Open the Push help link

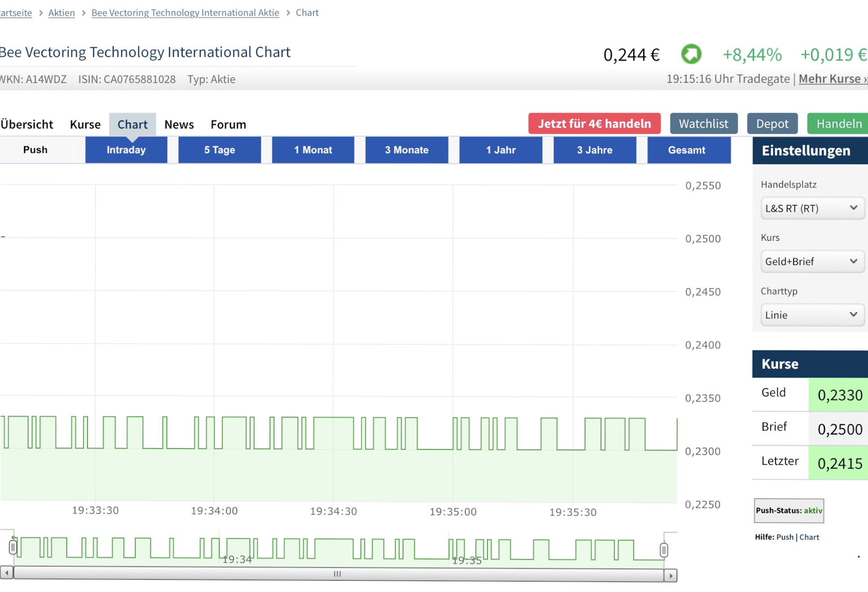coord(785,537)
